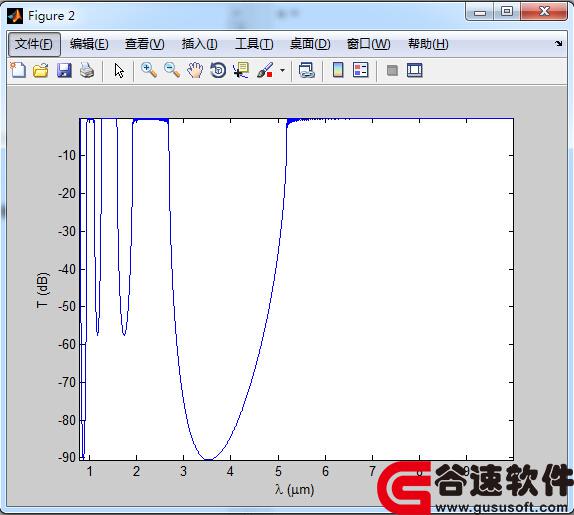Dock the figure using the menu bar arrow

pyautogui.click(x=559, y=44)
